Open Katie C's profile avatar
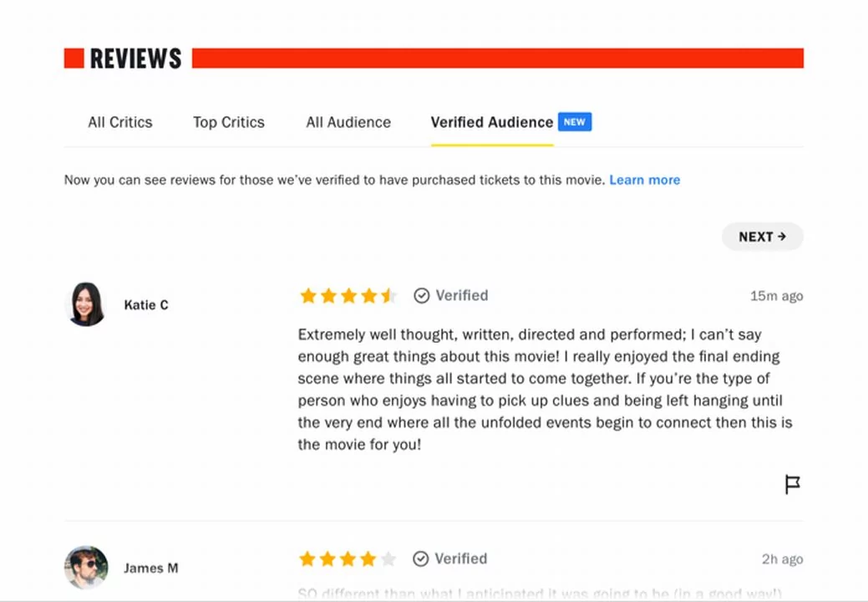 click(x=84, y=304)
